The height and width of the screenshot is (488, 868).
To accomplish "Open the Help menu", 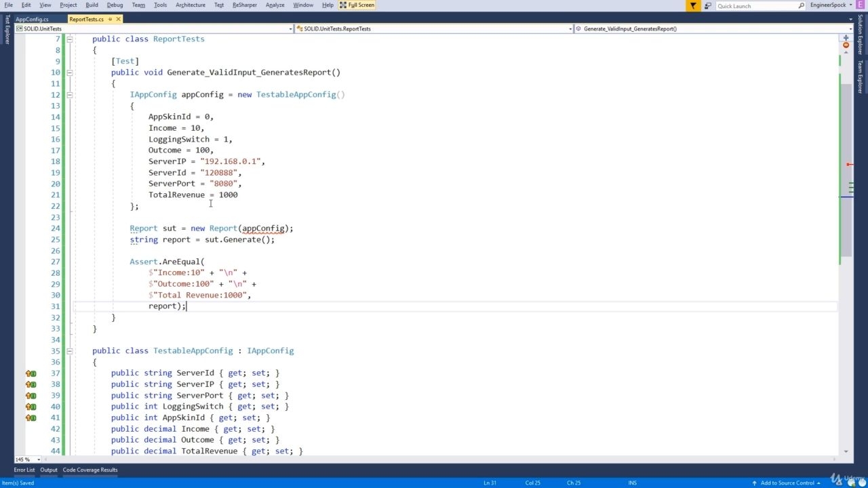I will [328, 5].
